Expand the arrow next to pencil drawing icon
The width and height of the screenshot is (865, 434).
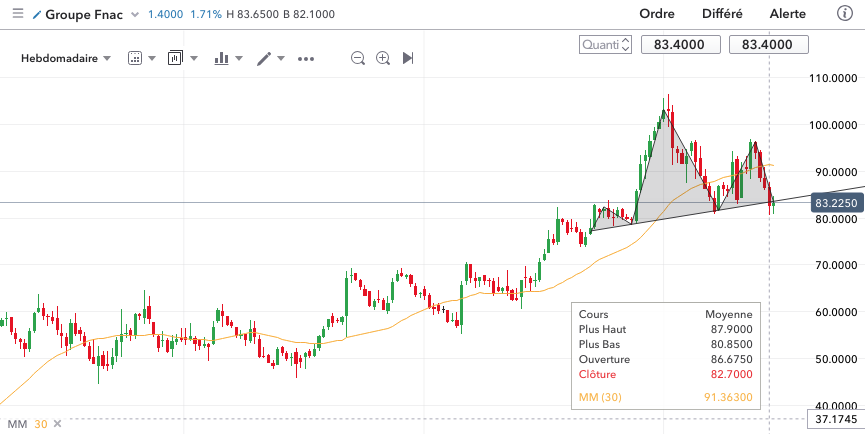pos(281,58)
